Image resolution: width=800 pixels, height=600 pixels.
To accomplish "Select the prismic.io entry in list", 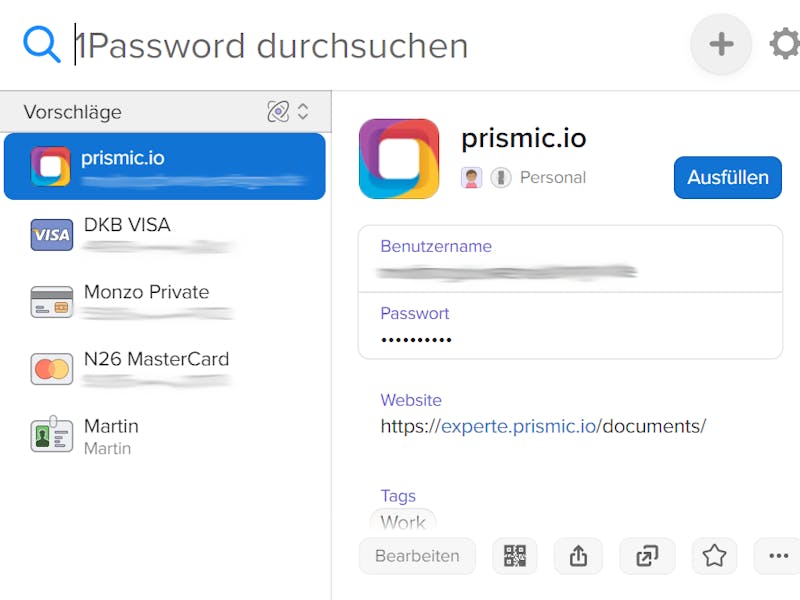I will (x=164, y=166).
